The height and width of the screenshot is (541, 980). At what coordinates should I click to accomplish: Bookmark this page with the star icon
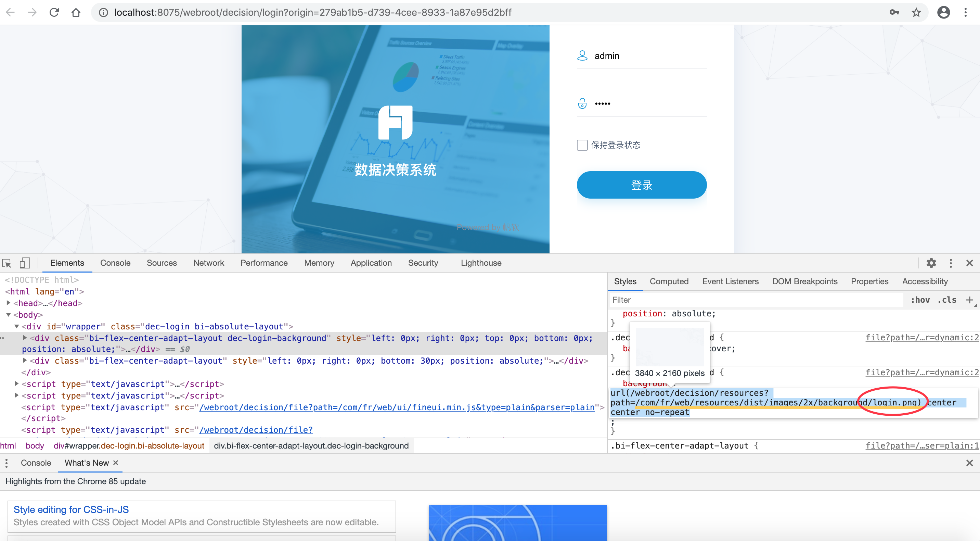coord(916,13)
